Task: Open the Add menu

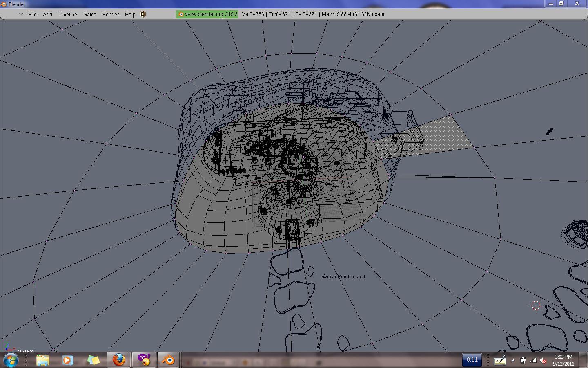Action: (x=48, y=14)
